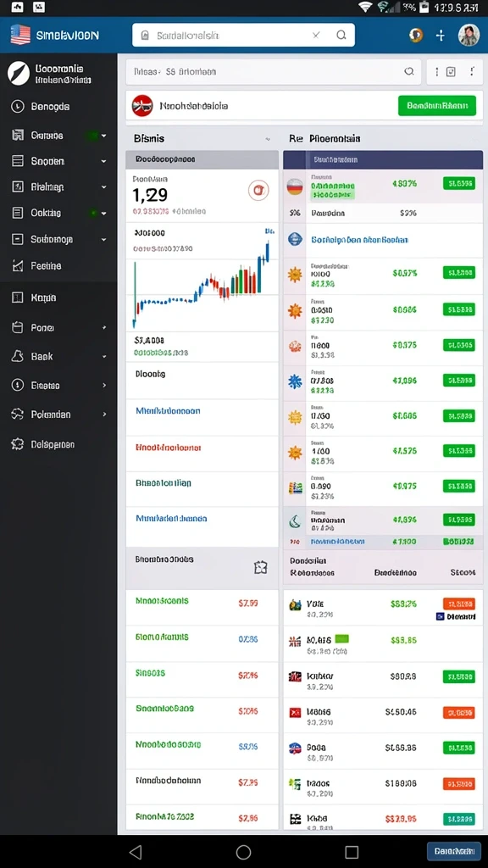Click the blue globe icon in the right list
Image resolution: width=488 pixels, height=868 pixels.
(x=295, y=239)
